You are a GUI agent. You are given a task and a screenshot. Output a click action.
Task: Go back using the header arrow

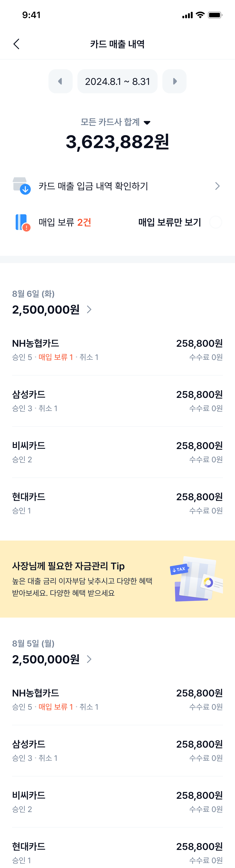pyautogui.click(x=16, y=44)
